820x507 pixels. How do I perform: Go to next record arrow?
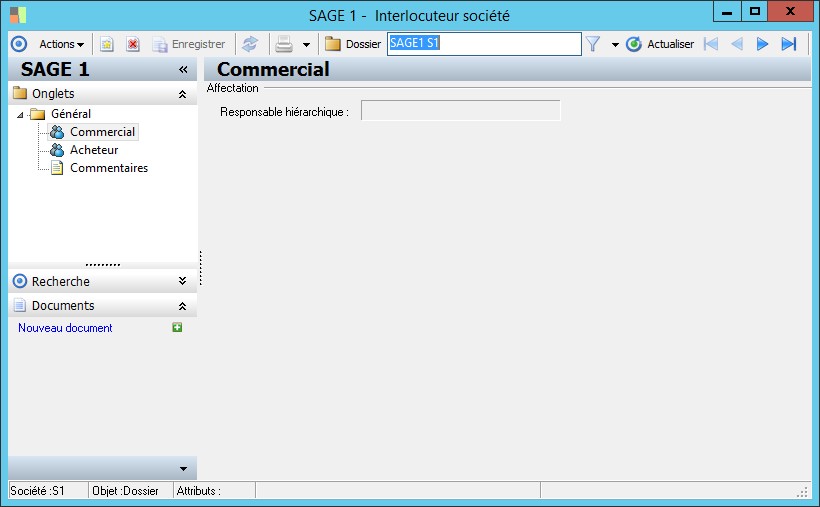[x=762, y=44]
